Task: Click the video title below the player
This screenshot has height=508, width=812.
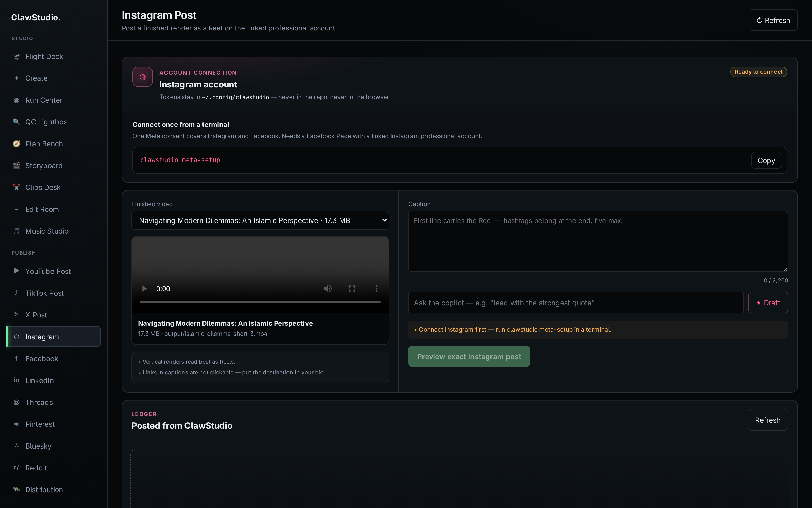Action: click(x=226, y=323)
